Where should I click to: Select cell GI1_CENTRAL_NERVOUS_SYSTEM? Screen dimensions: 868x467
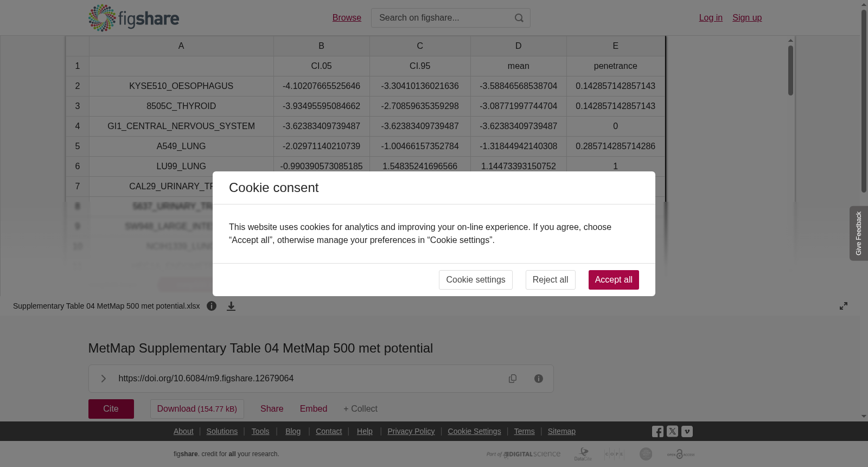pyautogui.click(x=181, y=126)
